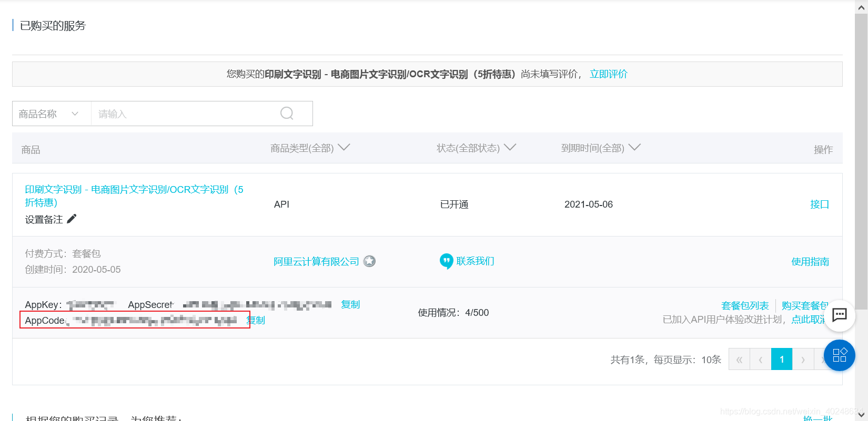This screenshot has width=868, height=421.
Task: Copy AppCode with its 复制 link
Action: click(x=256, y=320)
